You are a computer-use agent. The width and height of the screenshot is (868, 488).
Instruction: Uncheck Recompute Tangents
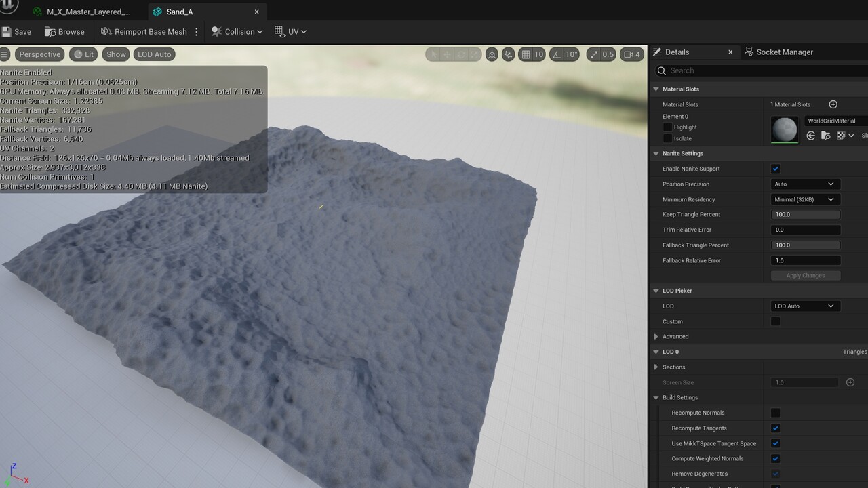click(776, 428)
